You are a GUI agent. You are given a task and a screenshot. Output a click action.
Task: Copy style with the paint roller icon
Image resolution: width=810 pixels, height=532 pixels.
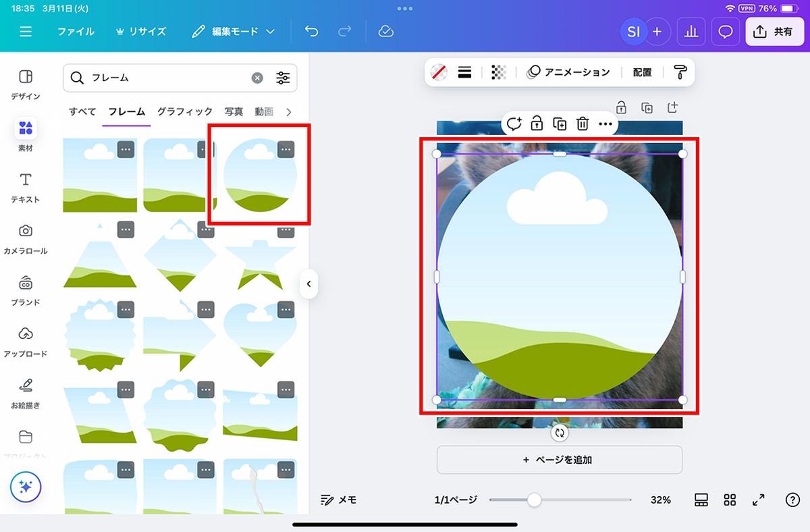point(680,72)
